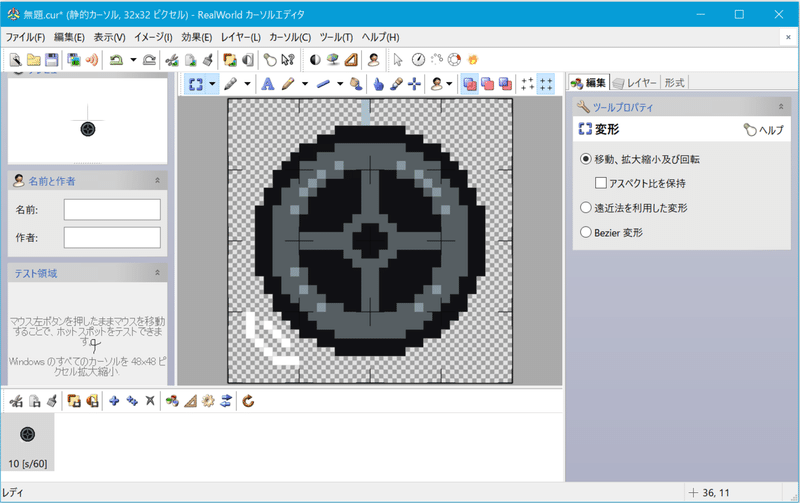
Task: Click the new cursor file icon
Action: pos(15,60)
